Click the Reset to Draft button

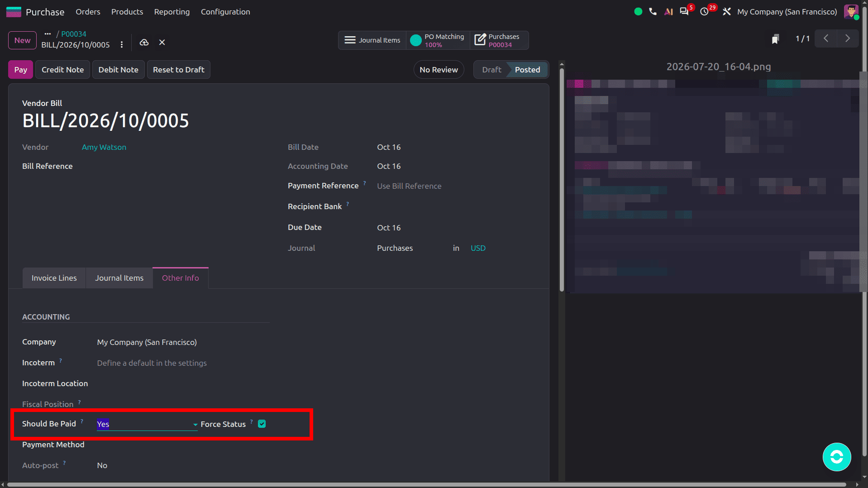coord(179,70)
